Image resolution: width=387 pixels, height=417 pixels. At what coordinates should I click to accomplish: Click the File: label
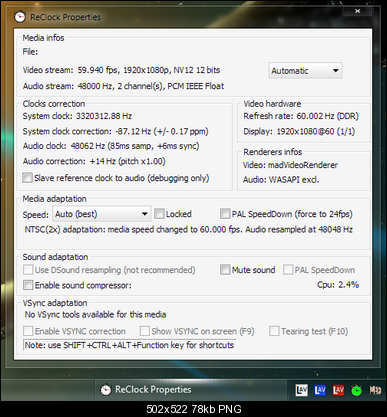[30, 52]
